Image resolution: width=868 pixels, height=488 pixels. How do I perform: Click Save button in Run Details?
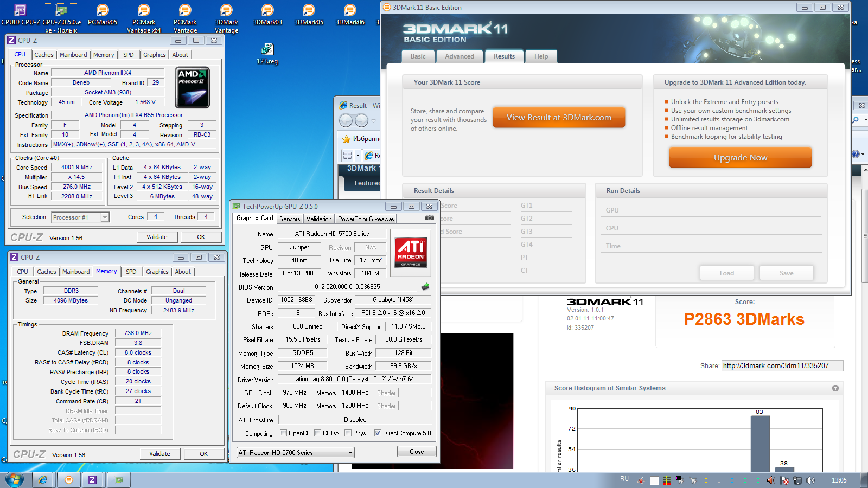(x=787, y=273)
